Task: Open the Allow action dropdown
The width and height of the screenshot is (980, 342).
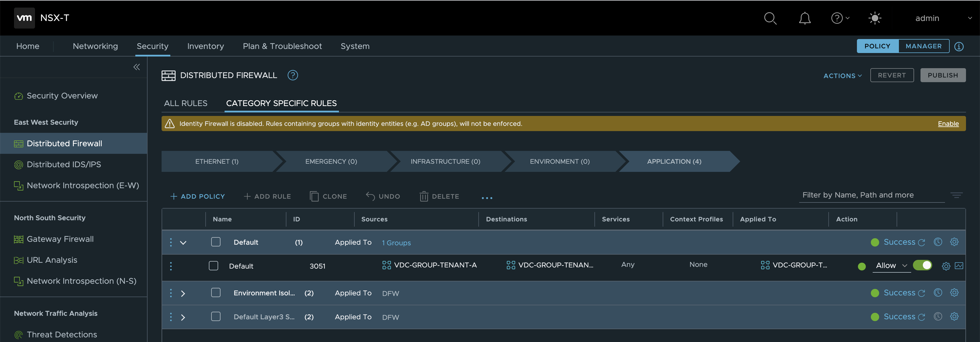Action: (891, 266)
